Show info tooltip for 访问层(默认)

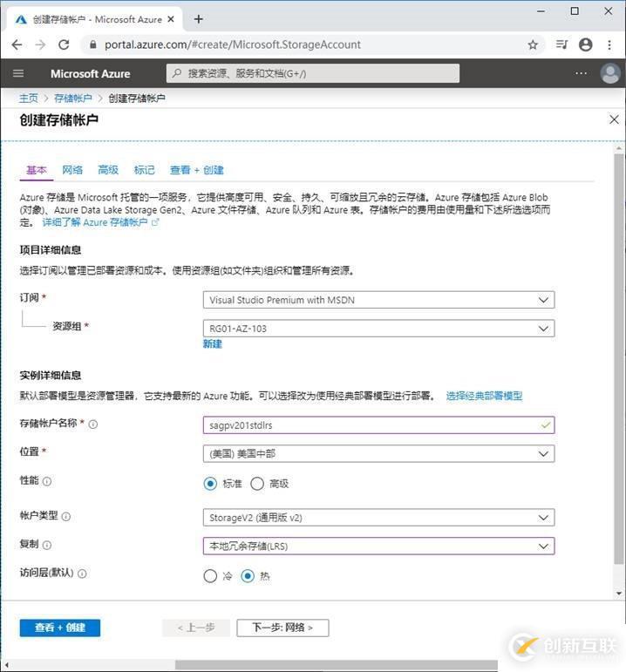pos(82,574)
